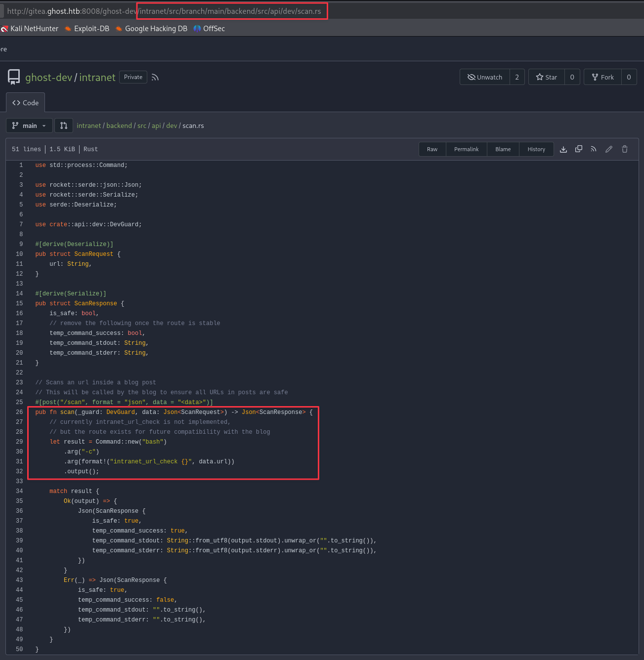Navigate to the backend breadcrumb folder

tap(119, 125)
